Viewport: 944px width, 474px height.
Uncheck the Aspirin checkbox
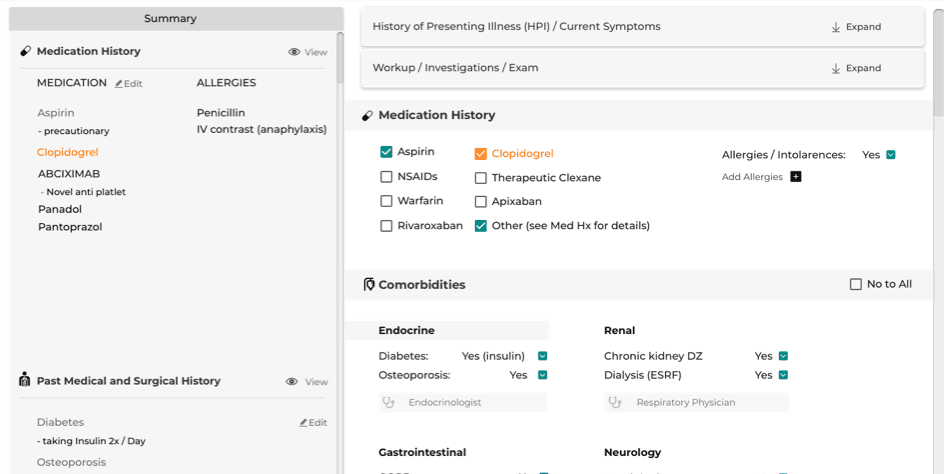tap(386, 152)
